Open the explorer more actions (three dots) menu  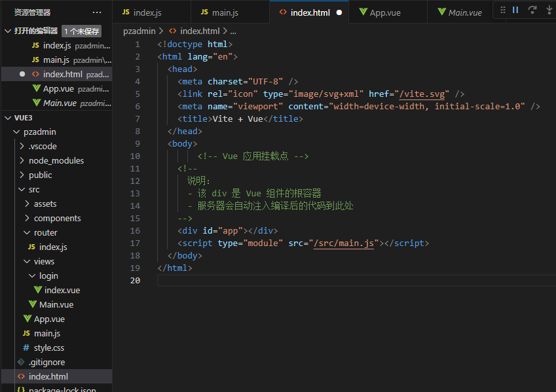point(97,12)
